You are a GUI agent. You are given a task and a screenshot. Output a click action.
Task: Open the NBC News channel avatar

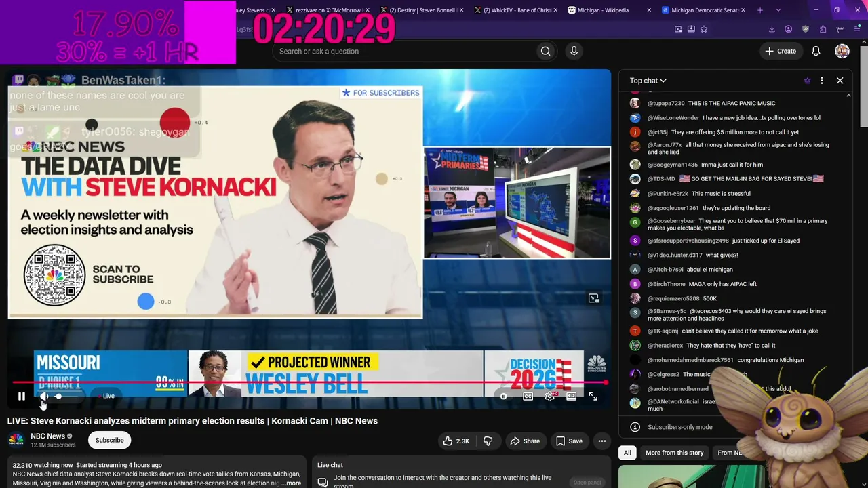coord(16,441)
